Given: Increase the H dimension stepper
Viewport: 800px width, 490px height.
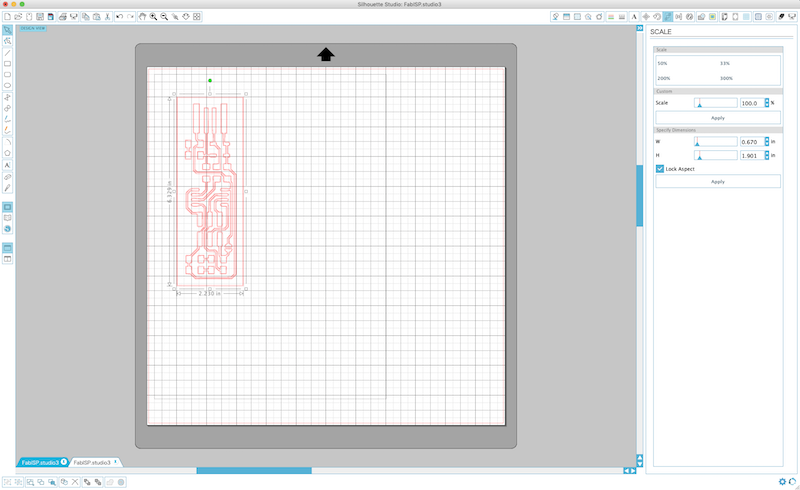Looking at the screenshot, I should pyautogui.click(x=767, y=153).
